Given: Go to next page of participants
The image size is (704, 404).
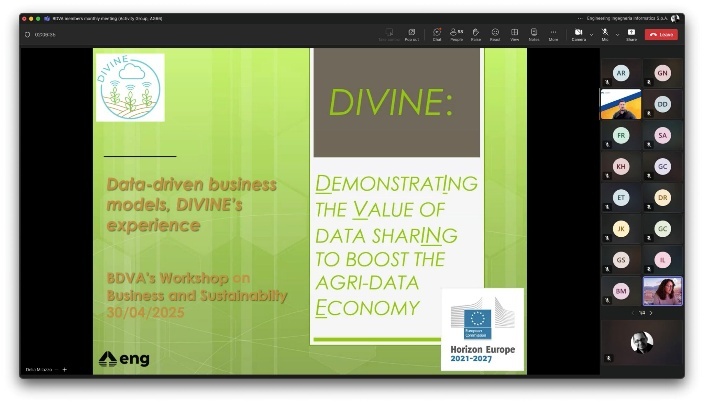Looking at the screenshot, I should pos(651,313).
